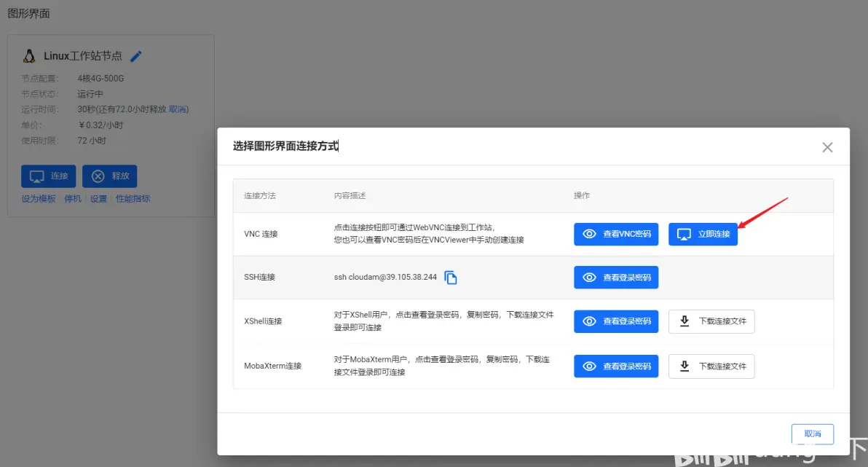Click 查看登录密码 in SSH连接 row
The height and width of the screenshot is (467, 868).
[x=616, y=278]
